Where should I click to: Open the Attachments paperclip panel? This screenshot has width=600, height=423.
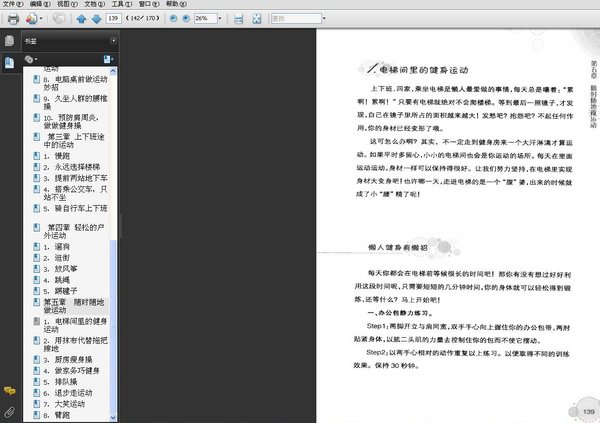[9, 411]
